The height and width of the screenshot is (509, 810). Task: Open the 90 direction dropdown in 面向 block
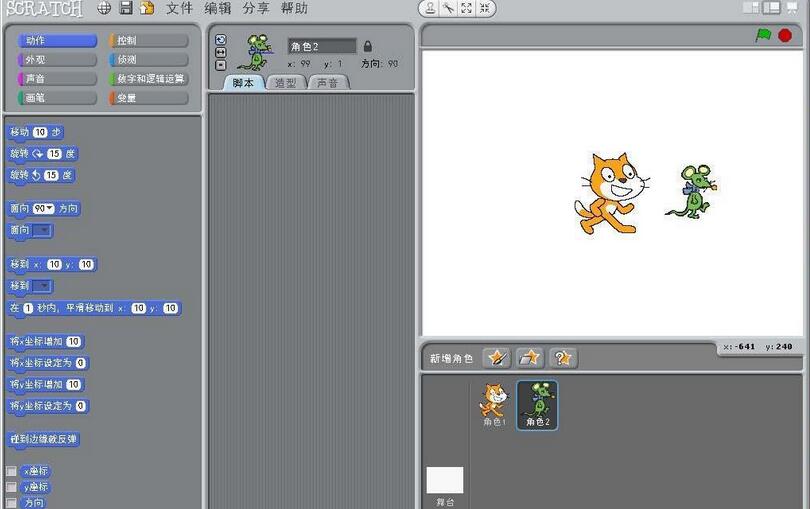coord(44,209)
